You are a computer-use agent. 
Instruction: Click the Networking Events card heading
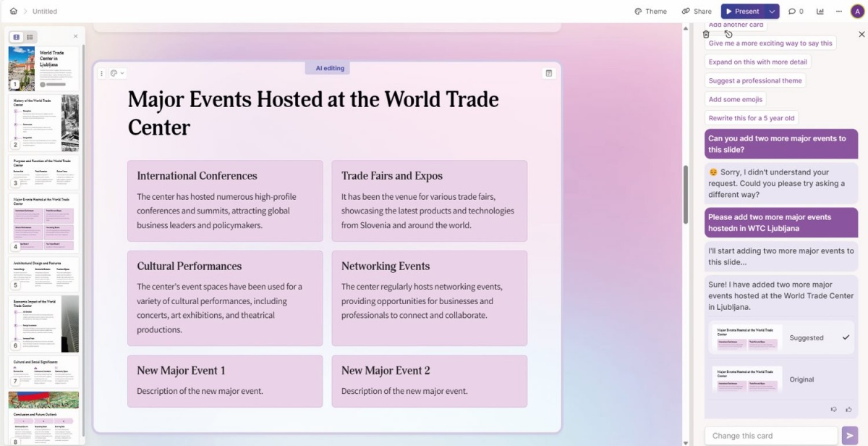point(386,266)
